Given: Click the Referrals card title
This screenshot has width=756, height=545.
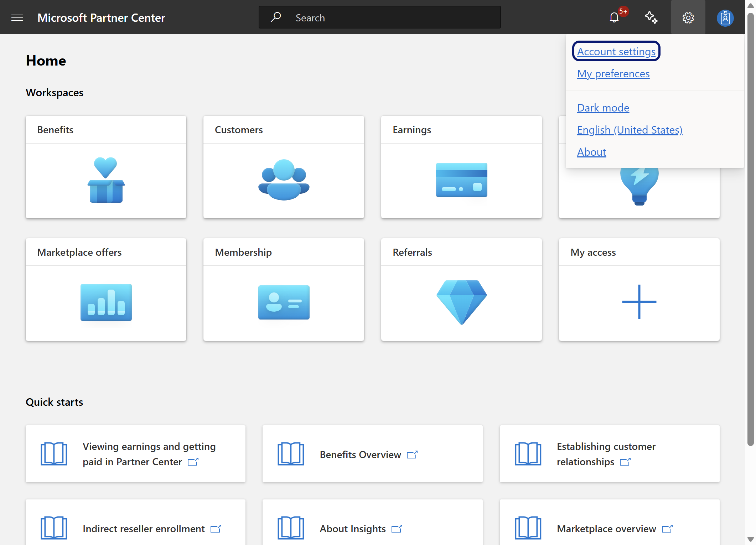Looking at the screenshot, I should pyautogui.click(x=412, y=252).
